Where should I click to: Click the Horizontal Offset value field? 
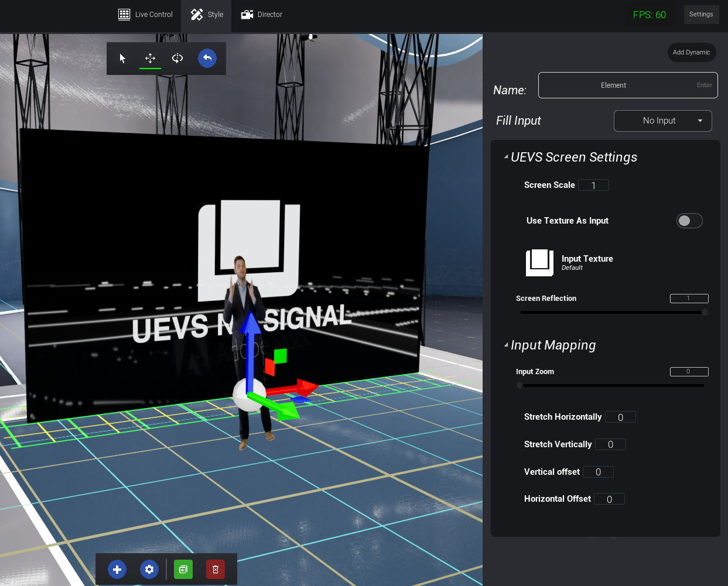(x=609, y=499)
